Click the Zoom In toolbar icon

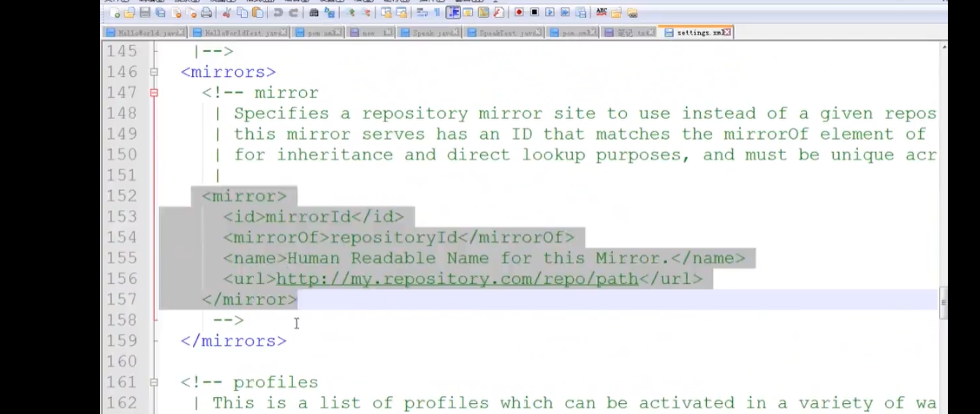352,13
